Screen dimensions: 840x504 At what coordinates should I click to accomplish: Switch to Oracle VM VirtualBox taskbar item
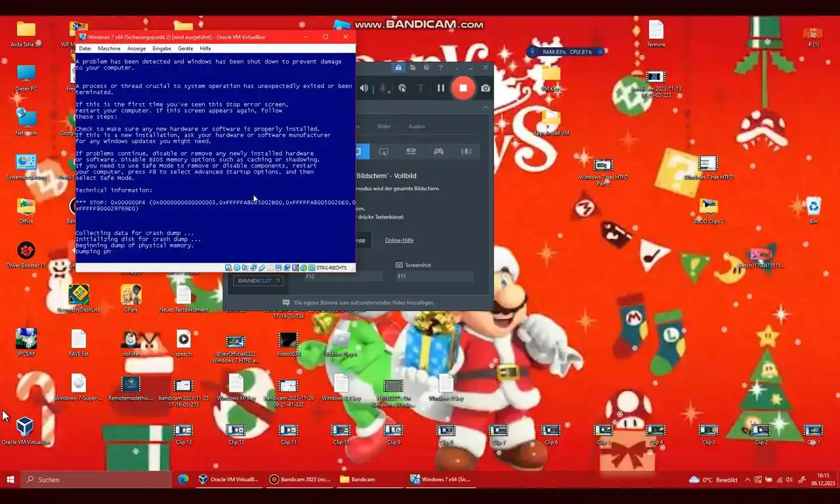229,479
